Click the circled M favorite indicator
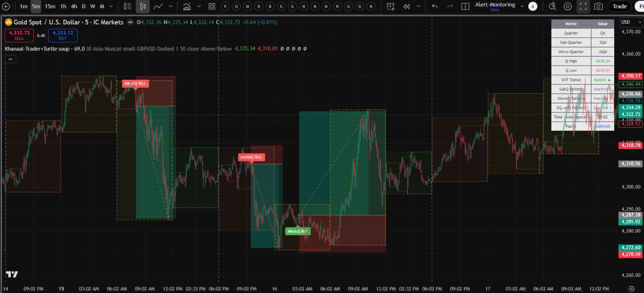The image size is (644, 293). [248, 6]
